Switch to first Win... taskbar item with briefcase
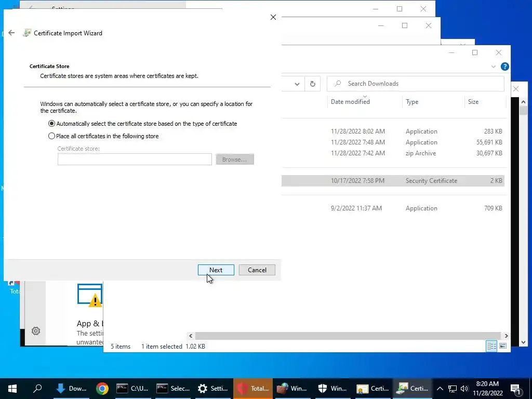The height and width of the screenshot is (399, 532). [x=292, y=389]
